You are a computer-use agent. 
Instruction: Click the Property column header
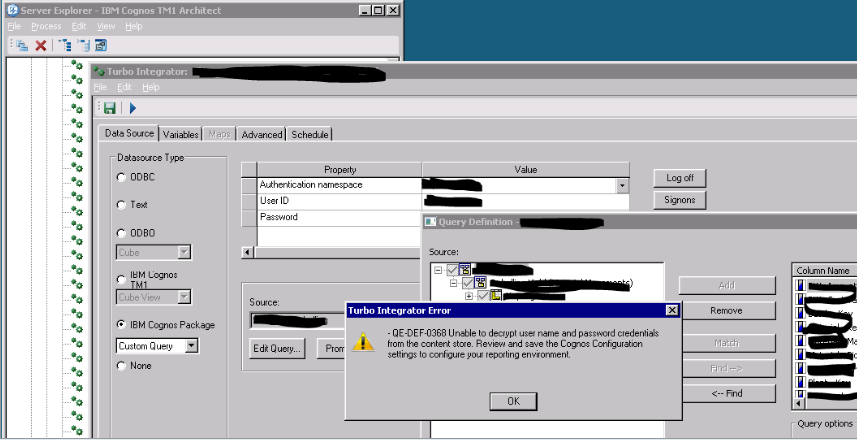[x=339, y=170]
